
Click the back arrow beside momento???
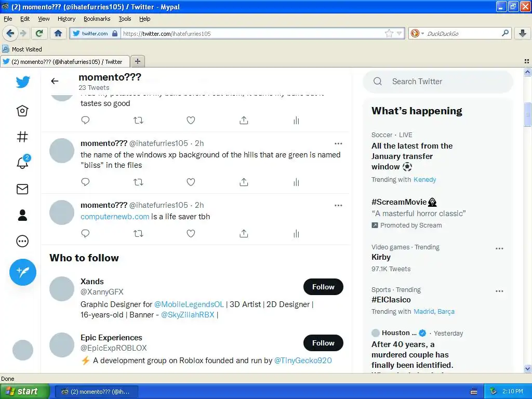pyautogui.click(x=55, y=81)
